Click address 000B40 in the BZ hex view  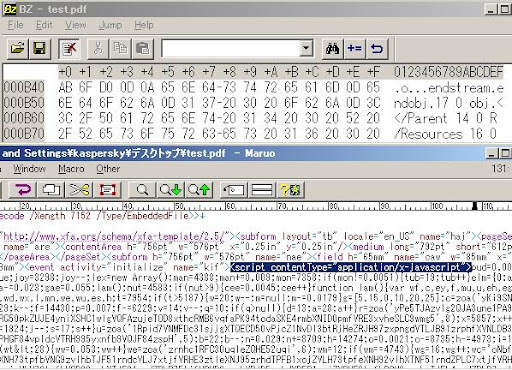(24, 87)
